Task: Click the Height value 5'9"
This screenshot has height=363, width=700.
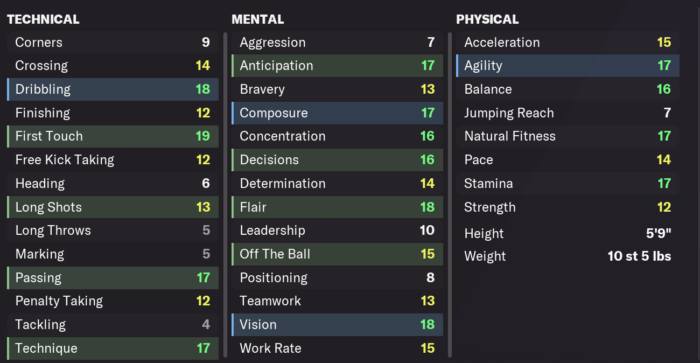Action: (658, 233)
